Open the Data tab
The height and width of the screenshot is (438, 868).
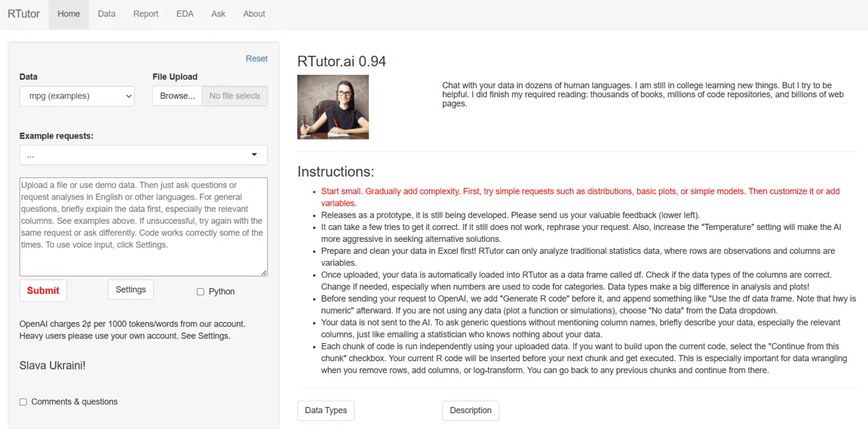(106, 14)
